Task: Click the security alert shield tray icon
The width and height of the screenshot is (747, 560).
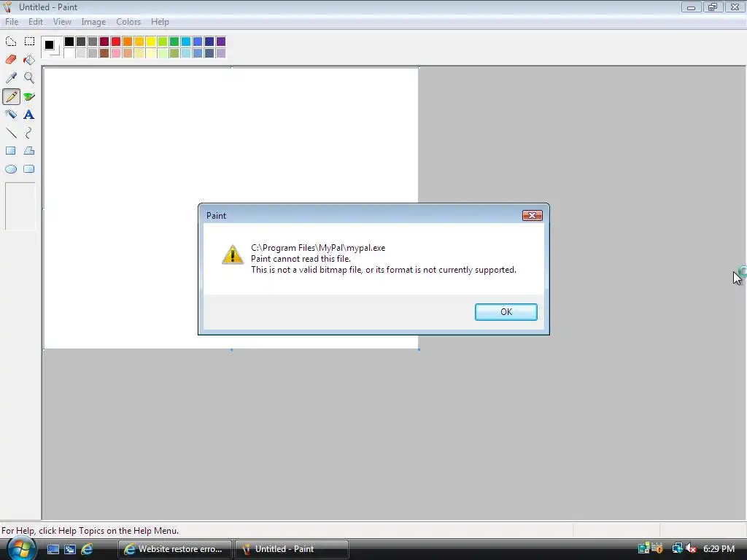Action: pos(659,548)
